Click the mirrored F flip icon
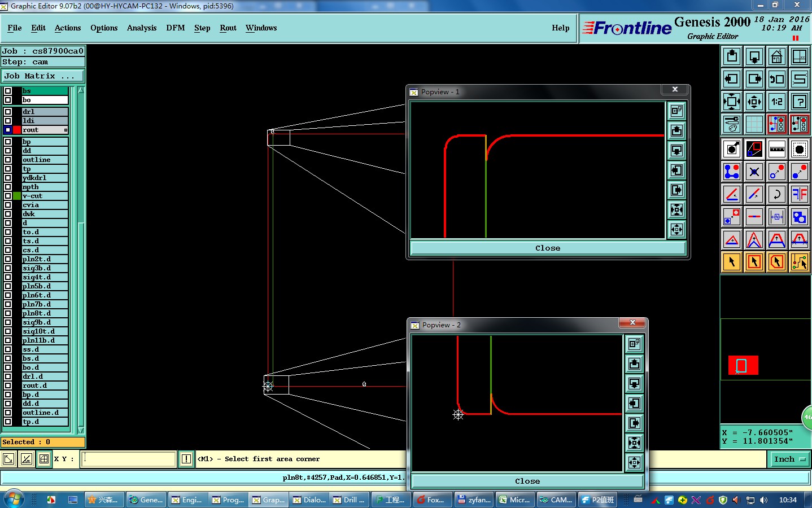This screenshot has height=508, width=812. pyautogui.click(x=800, y=194)
